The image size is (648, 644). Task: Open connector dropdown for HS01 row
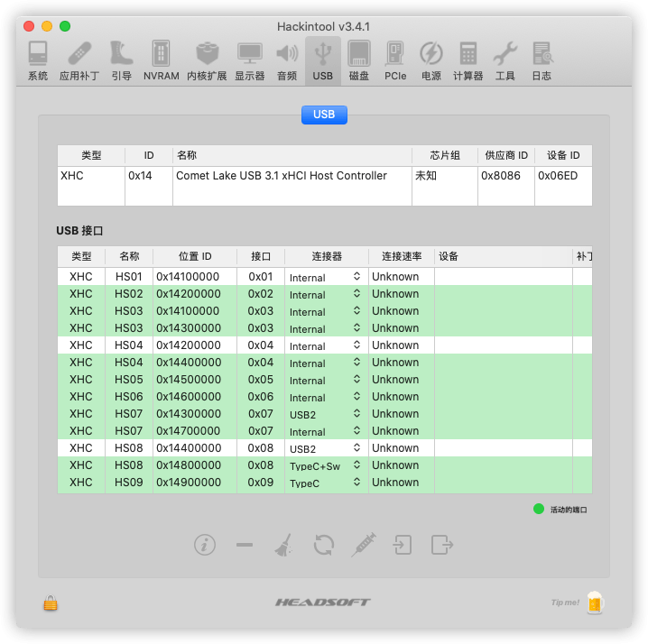326,277
